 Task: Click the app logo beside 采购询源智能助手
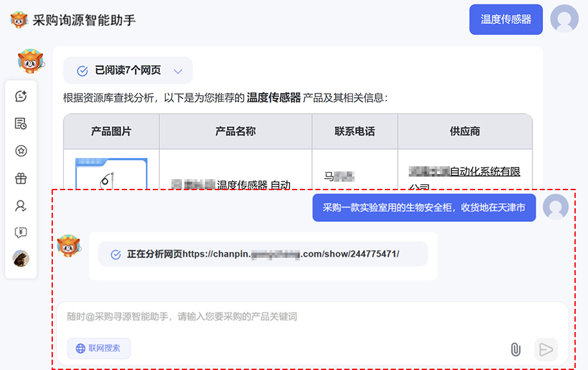[x=19, y=19]
